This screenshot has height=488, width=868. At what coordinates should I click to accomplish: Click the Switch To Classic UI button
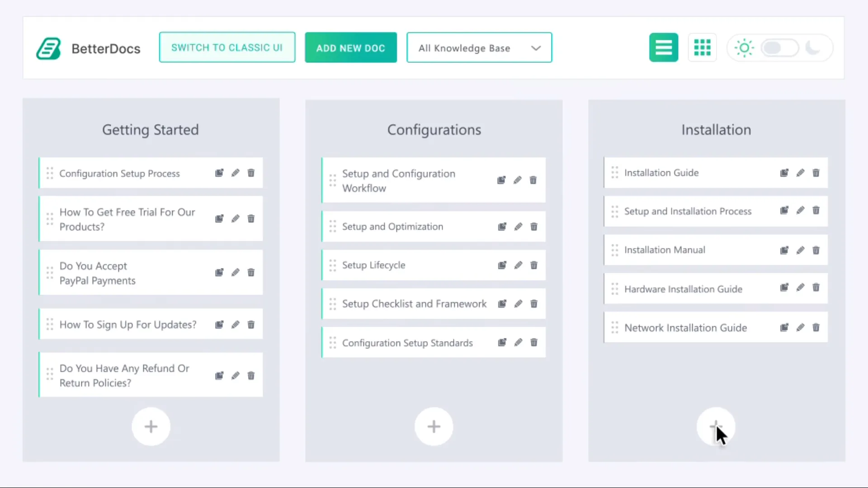(x=227, y=47)
